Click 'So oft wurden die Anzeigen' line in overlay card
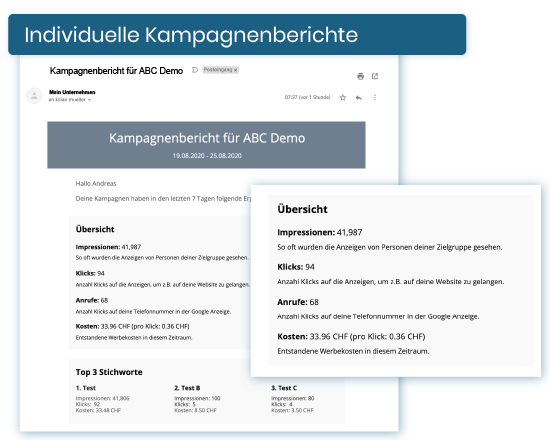Viewport: 550px width, 440px height. 390,247
